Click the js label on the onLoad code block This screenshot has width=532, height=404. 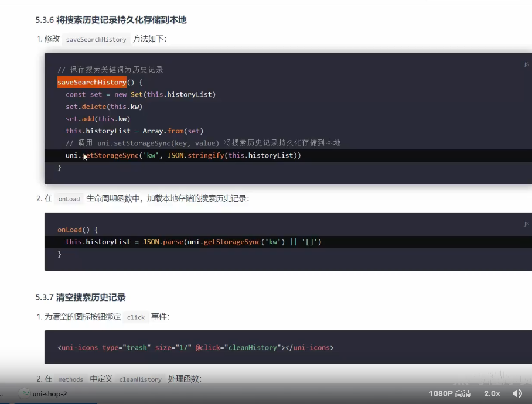(526, 223)
